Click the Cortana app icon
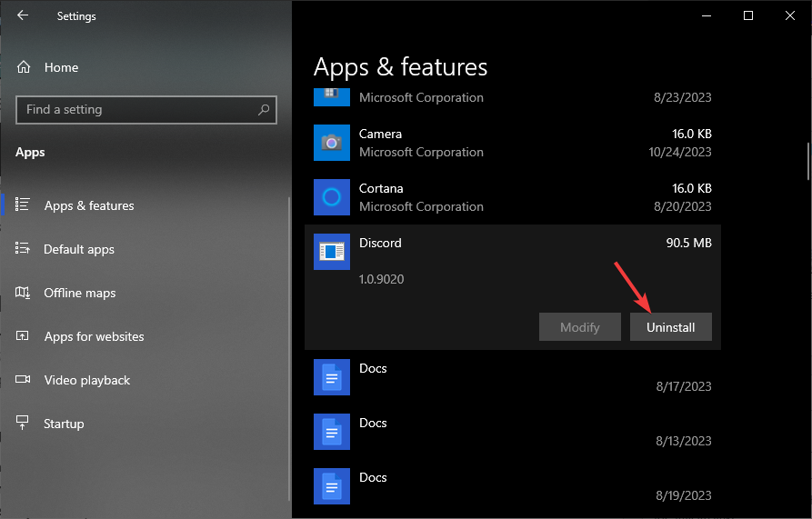This screenshot has width=812, height=519. [x=331, y=197]
